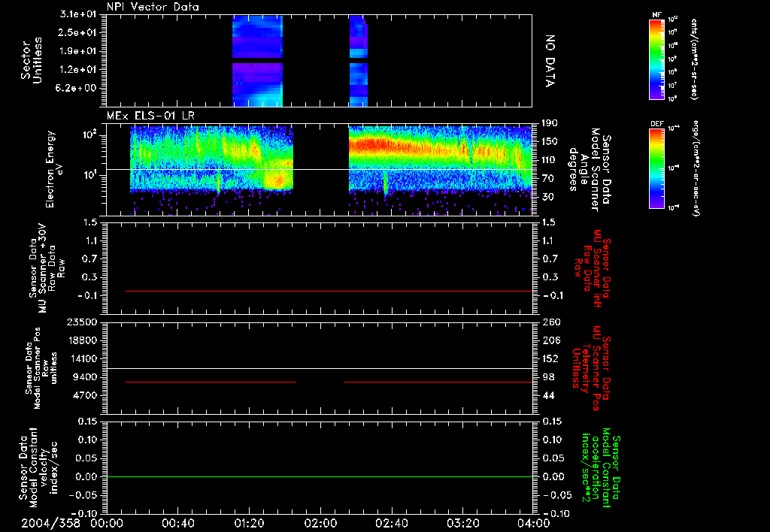Viewport: 770px width, 532px height.
Task: Click the "2004/358" date label
Action: pyautogui.click(x=50, y=523)
